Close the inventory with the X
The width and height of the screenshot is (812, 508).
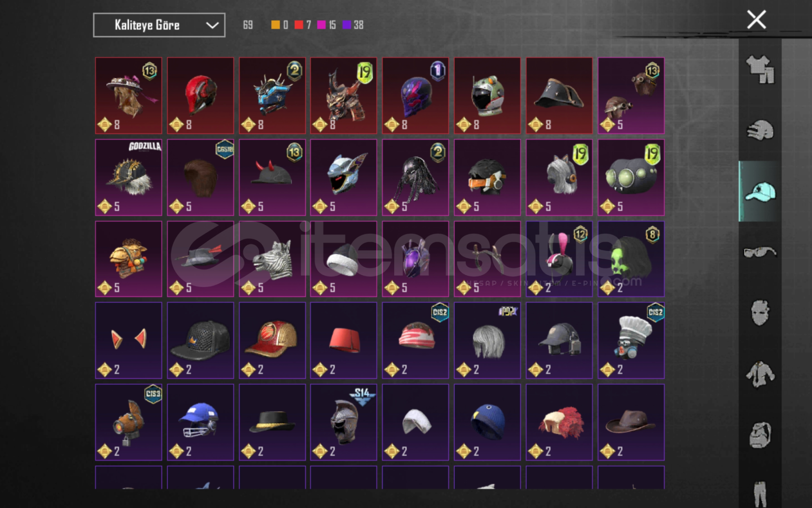[757, 20]
